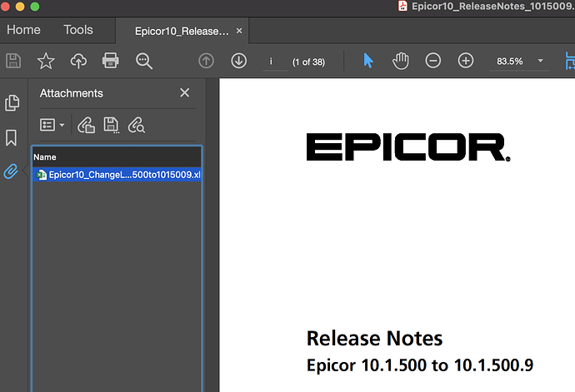Activate the Hand pan tool
The image size is (575, 392).
401,61
